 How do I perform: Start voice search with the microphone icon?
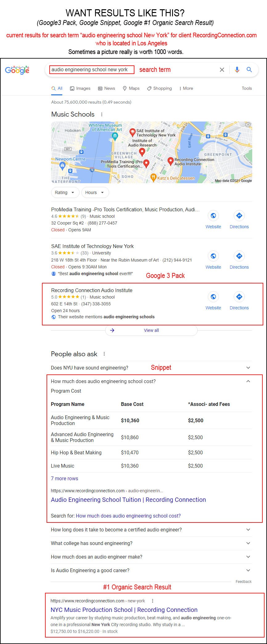(237, 70)
